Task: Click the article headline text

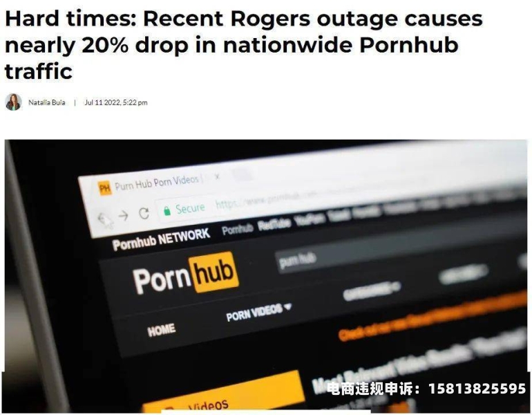Action: coord(244,45)
